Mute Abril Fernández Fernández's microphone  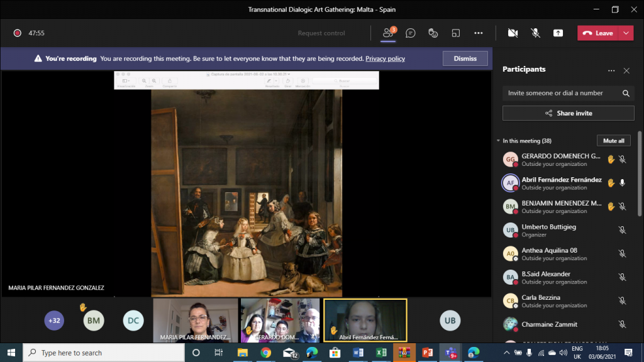[622, 183]
